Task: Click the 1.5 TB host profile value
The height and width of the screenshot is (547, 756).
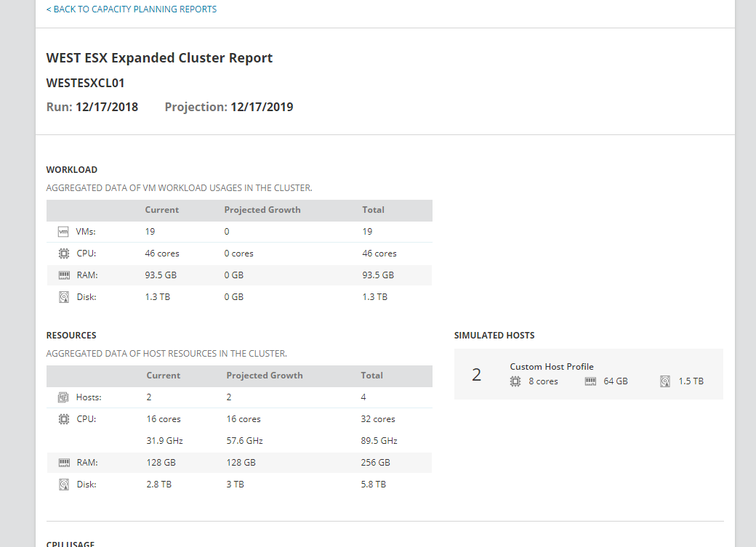Action: pyautogui.click(x=691, y=381)
